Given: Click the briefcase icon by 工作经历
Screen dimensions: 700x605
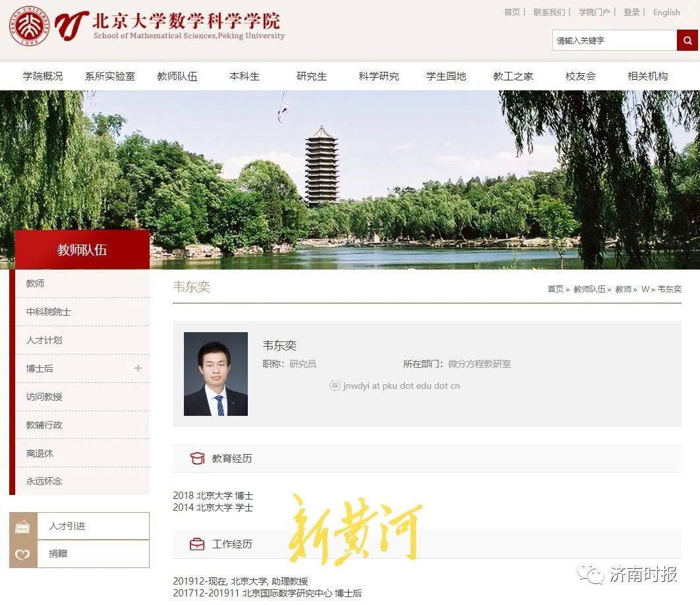Looking at the screenshot, I should click(197, 544).
